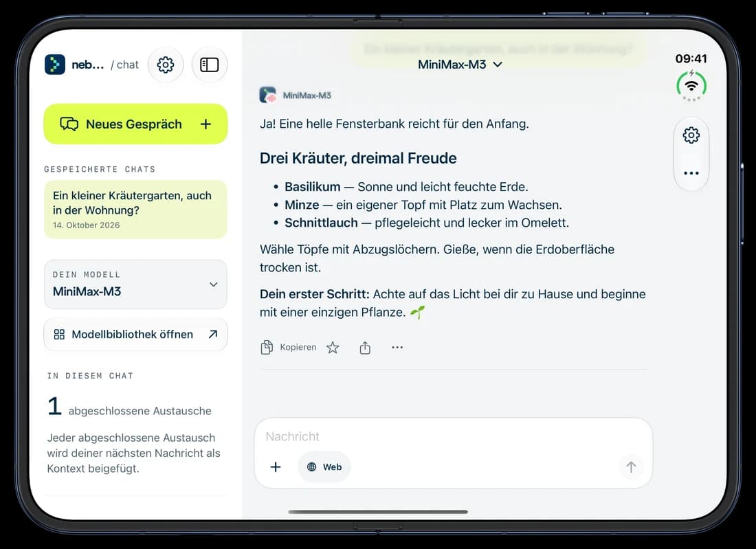This screenshot has height=549, width=756.
Task: Start a Neues Gespräch
Action: click(x=135, y=124)
